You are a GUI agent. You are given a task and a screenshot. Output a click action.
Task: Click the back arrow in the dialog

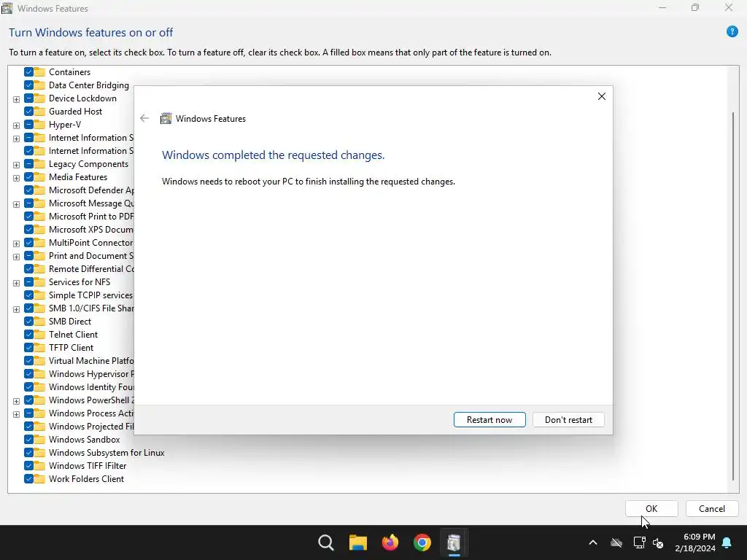(x=144, y=119)
